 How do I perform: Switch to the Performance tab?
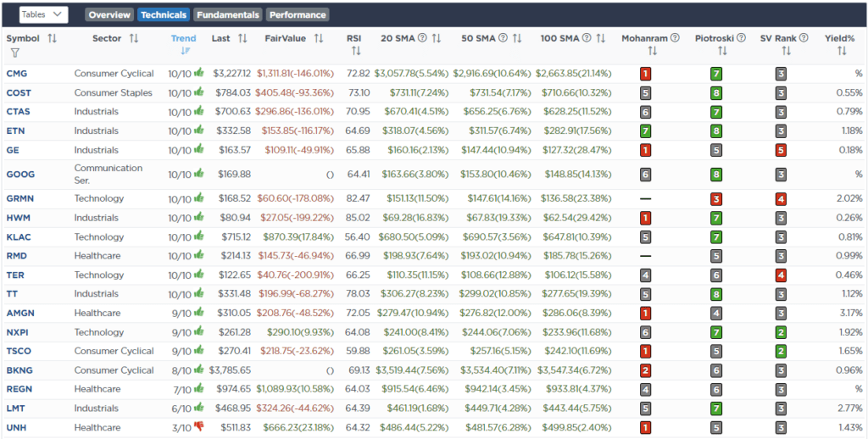[298, 15]
